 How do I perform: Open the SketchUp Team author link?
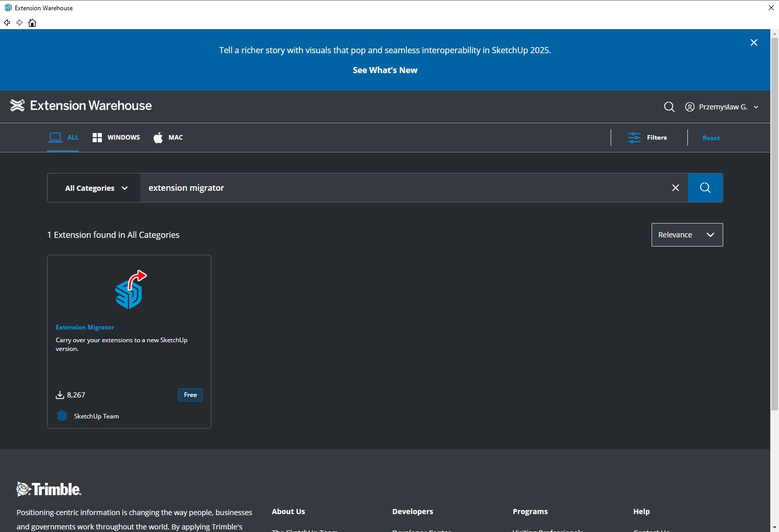tap(96, 416)
